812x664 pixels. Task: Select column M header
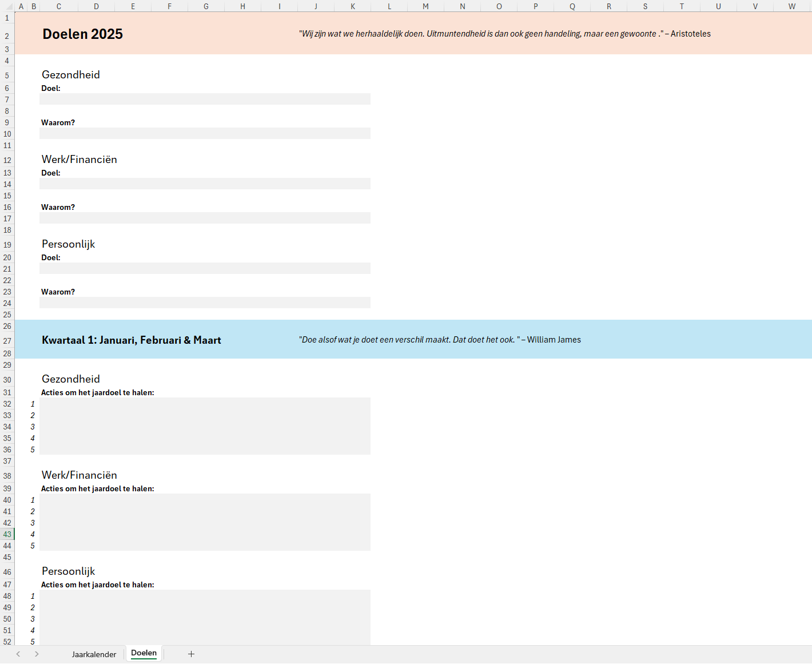[425, 6]
